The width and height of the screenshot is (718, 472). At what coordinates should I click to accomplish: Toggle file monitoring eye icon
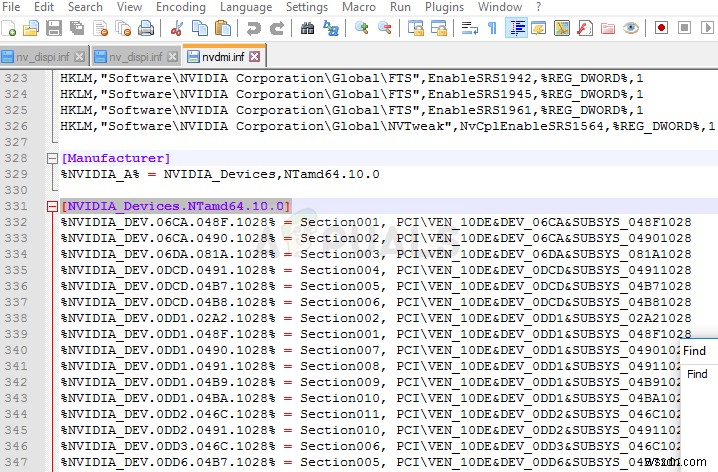(x=631, y=28)
